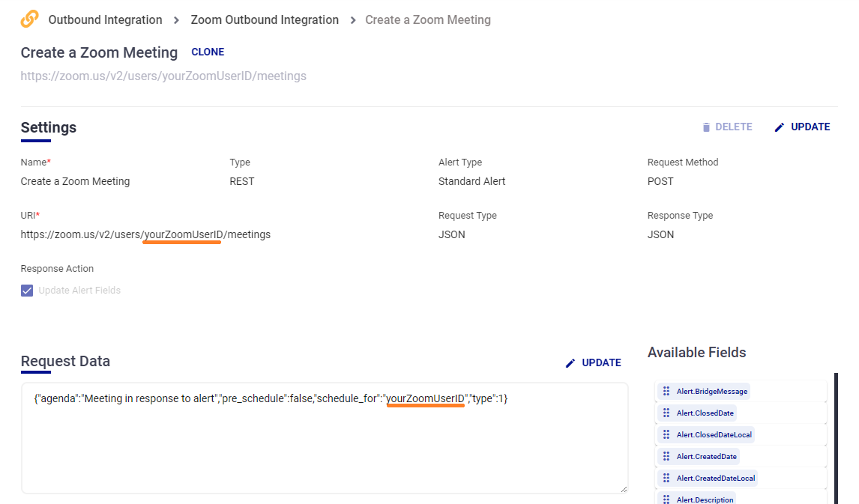859x504 pixels.
Task: Click the drag handle icon for Alert.CreatedDate
Action: click(666, 456)
